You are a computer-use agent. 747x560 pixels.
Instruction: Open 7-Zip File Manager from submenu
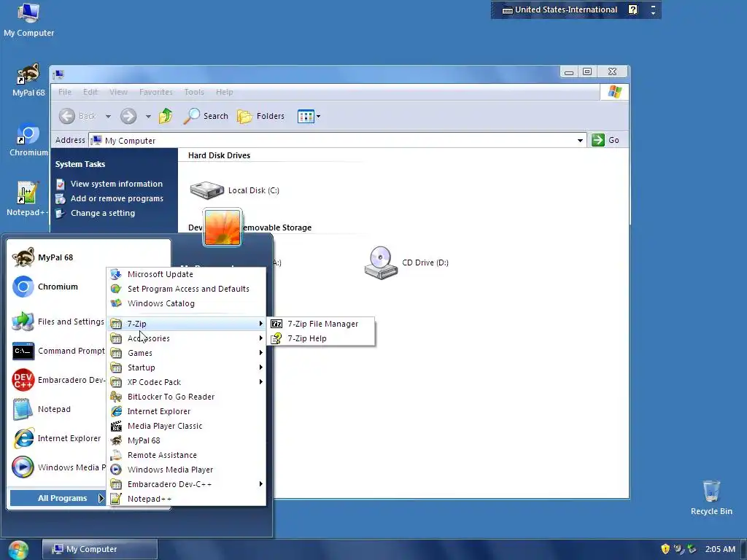coord(321,324)
